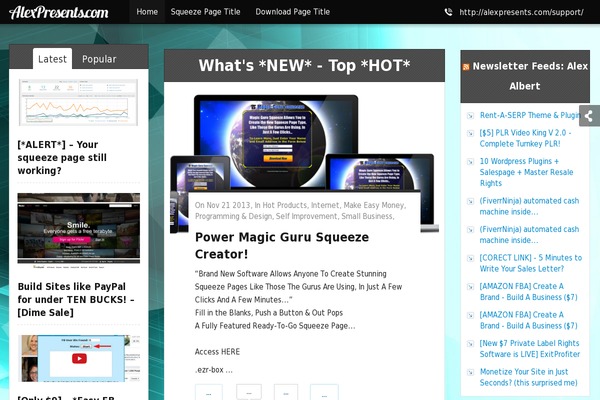The image size is (600, 400).
Task: Click the arrow bullet beside 10 Wordpress Plugins
Action: point(470,162)
